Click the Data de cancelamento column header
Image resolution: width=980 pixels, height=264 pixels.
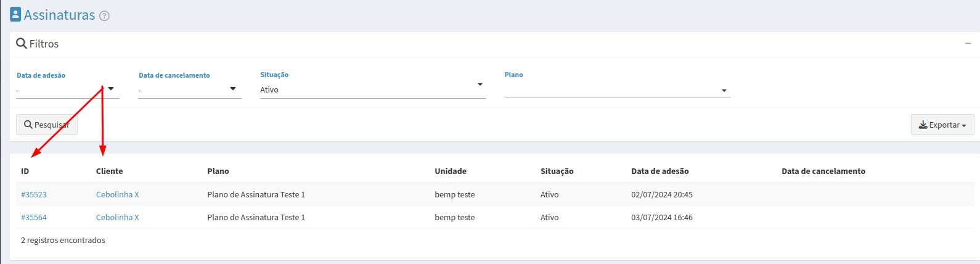tap(823, 171)
